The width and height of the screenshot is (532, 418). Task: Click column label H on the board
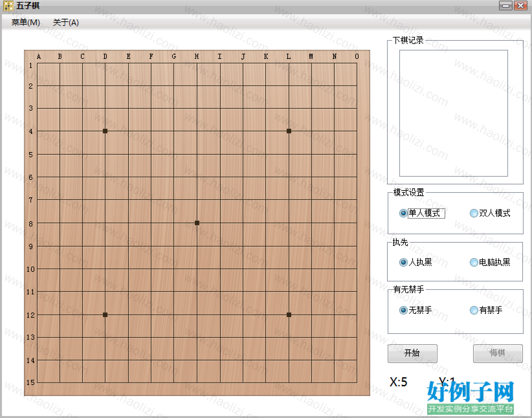pyautogui.click(x=197, y=57)
